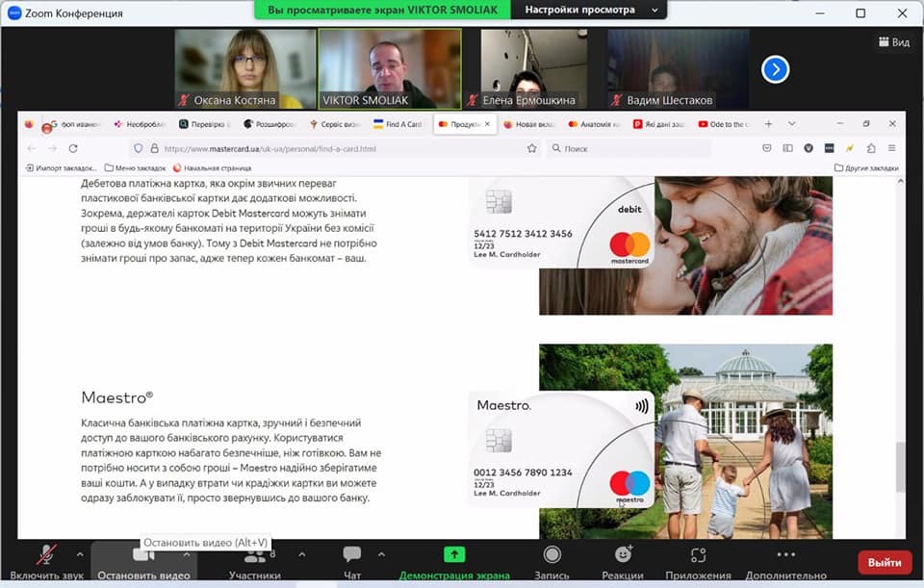Open the Участники participants panel
The image size is (924, 588).
(254, 563)
